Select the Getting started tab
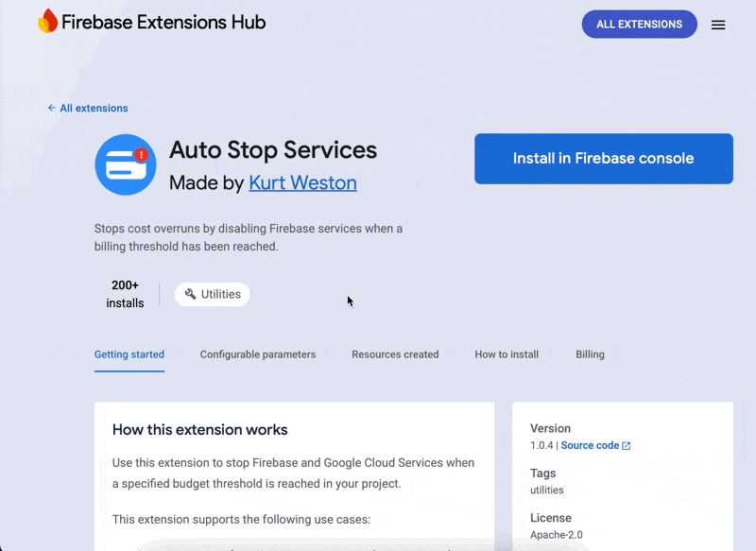The height and width of the screenshot is (551, 756). coord(129,354)
